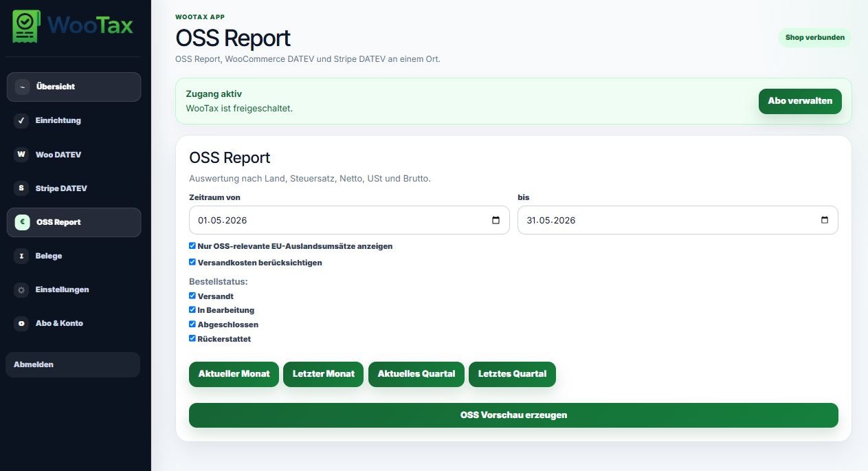Select Letzter Monat preset
868x471 pixels.
(x=324, y=374)
